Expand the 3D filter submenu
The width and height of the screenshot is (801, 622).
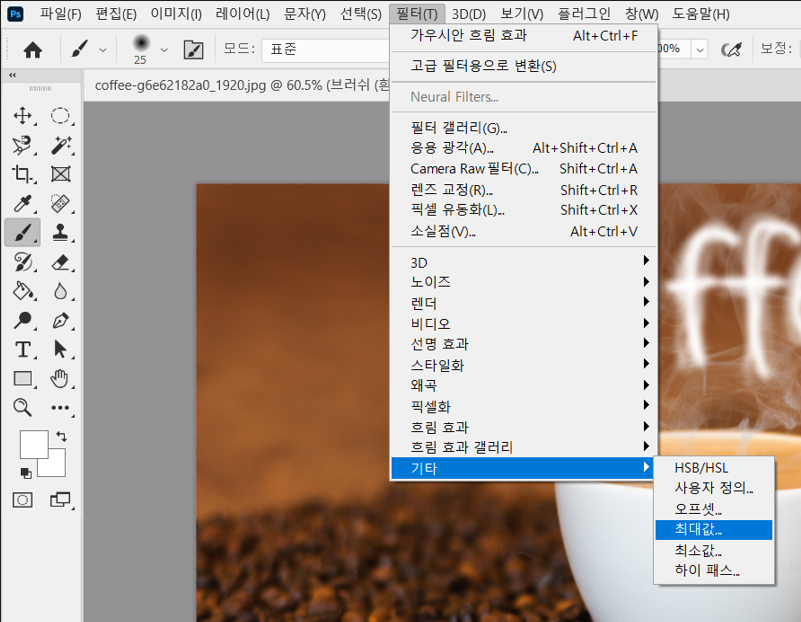coord(524,261)
